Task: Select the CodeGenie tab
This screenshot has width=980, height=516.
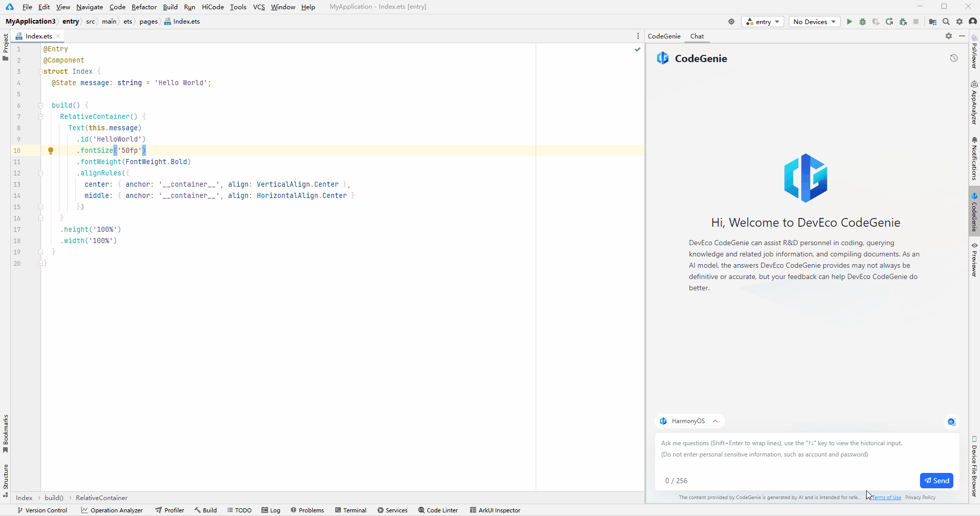Action: click(664, 36)
